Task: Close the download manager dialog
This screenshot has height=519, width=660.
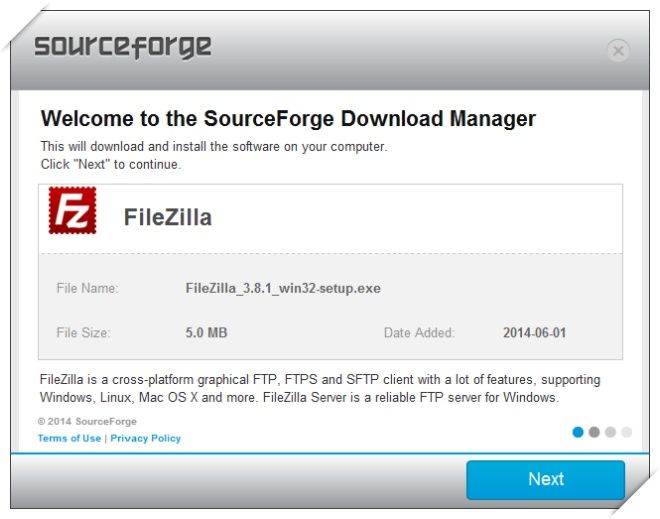Action: pyautogui.click(x=618, y=51)
